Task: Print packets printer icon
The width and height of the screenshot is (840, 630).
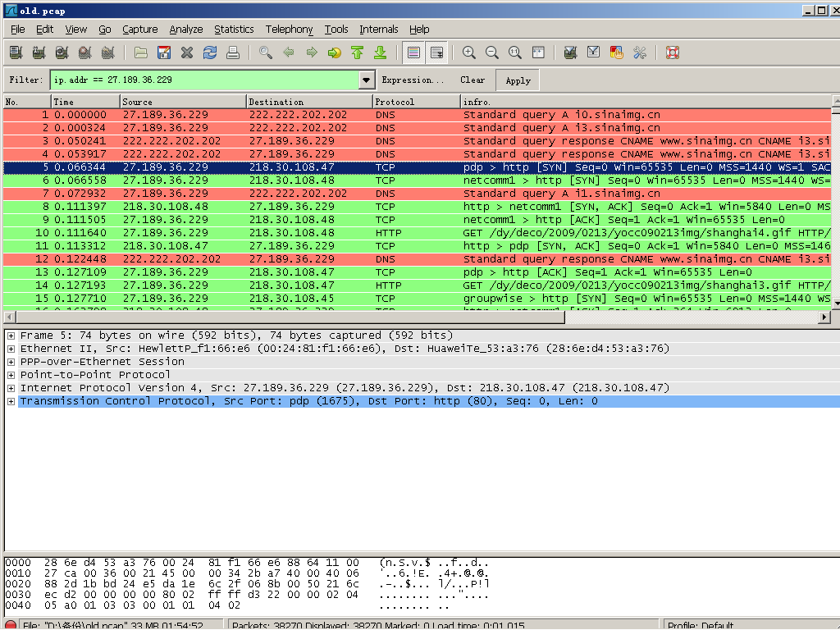Action: 233,52
